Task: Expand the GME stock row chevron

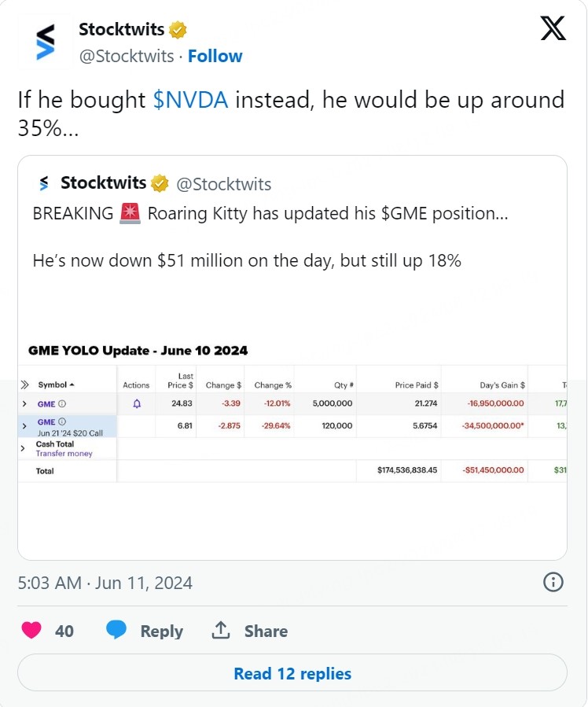Action: coord(24,403)
